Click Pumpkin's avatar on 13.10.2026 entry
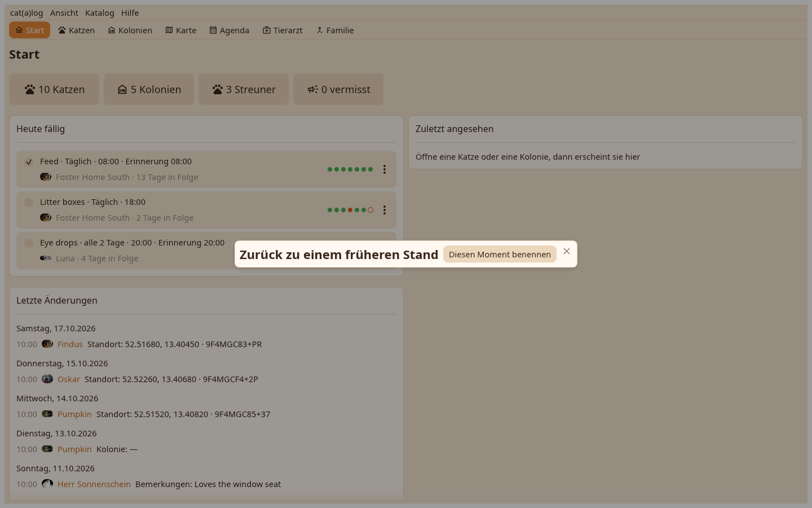Viewport: 812px width, 508px height. [x=47, y=449]
